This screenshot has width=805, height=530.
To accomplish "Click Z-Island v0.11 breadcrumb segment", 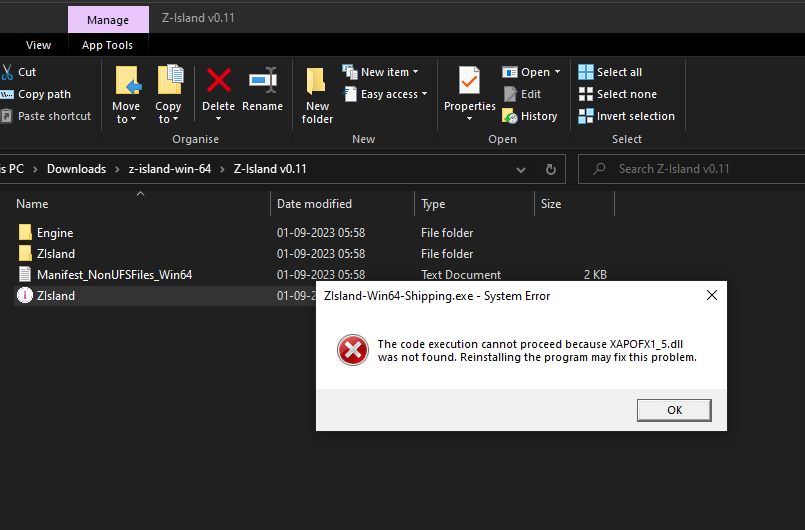I will pos(270,169).
